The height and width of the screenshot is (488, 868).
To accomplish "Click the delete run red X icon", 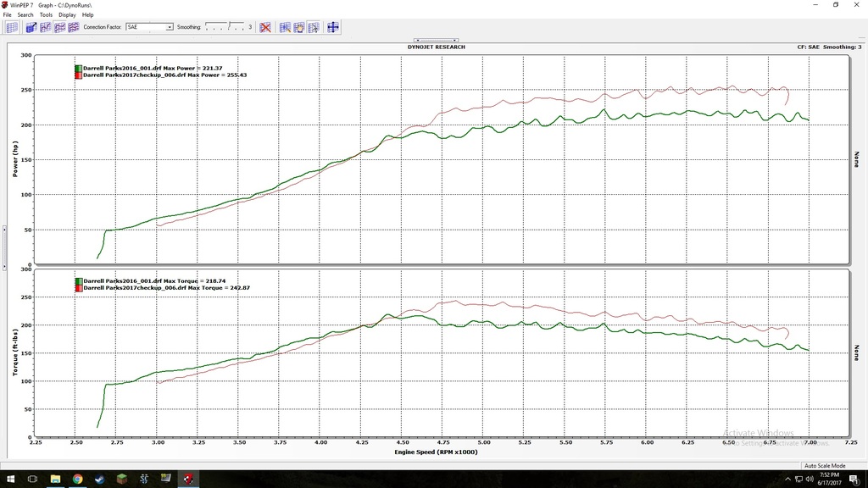I will pos(266,26).
